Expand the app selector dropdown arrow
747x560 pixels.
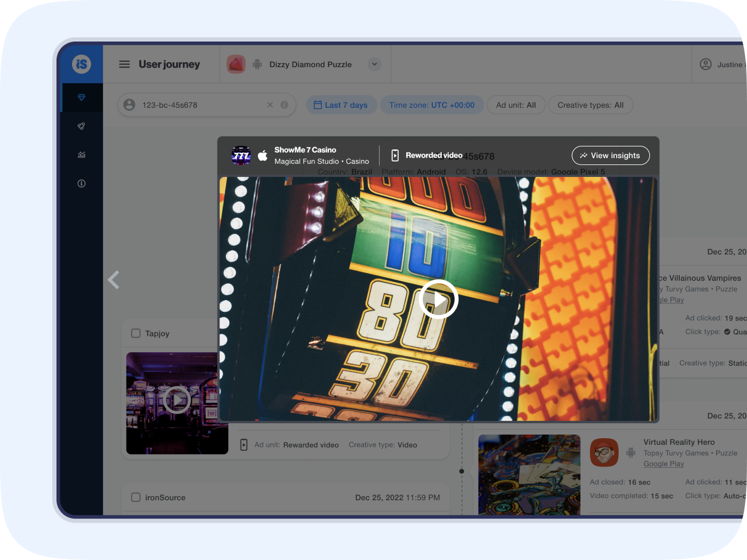click(x=374, y=64)
